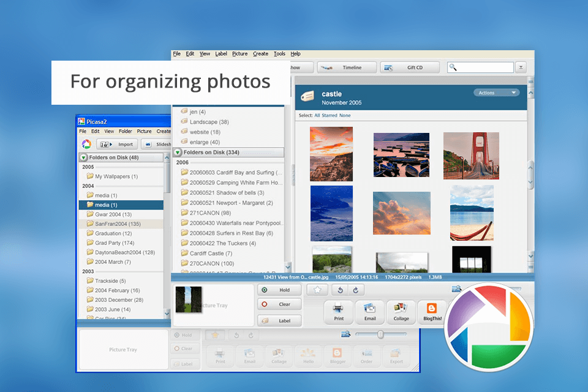
Task: Click the Hold button in front window
Action: coord(279,290)
